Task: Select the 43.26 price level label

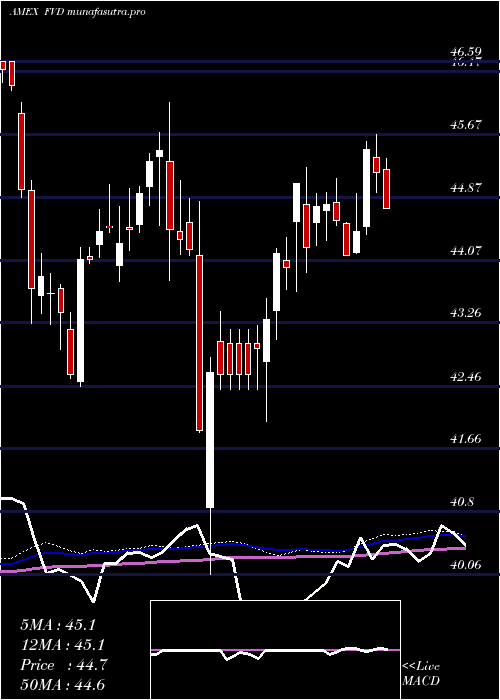Action: 465,312
